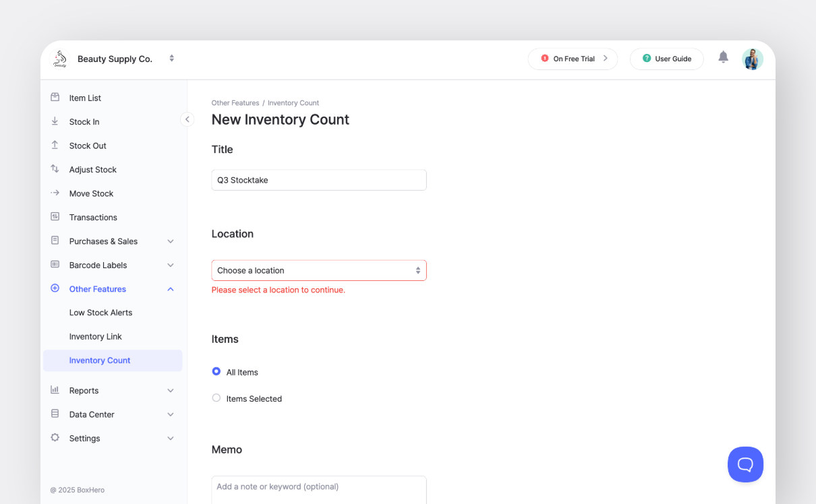Open Low Stock Alerts page
Image resolution: width=816 pixels, height=504 pixels.
coord(100,313)
